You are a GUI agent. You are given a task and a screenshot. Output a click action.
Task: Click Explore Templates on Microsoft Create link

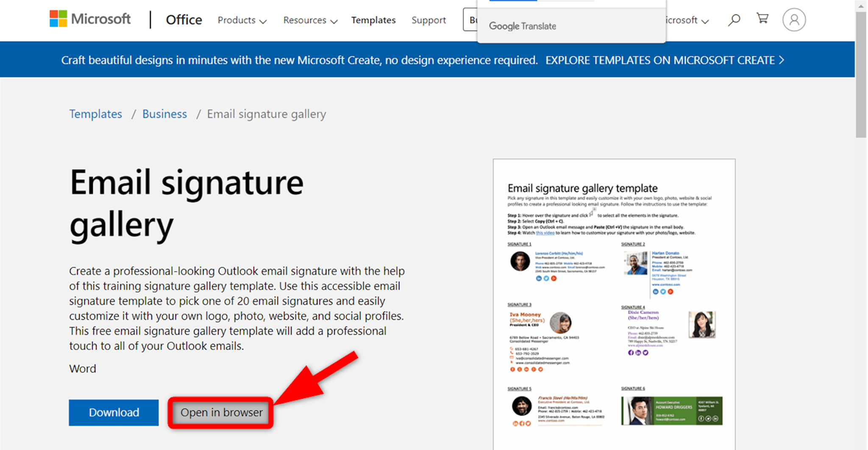(660, 60)
